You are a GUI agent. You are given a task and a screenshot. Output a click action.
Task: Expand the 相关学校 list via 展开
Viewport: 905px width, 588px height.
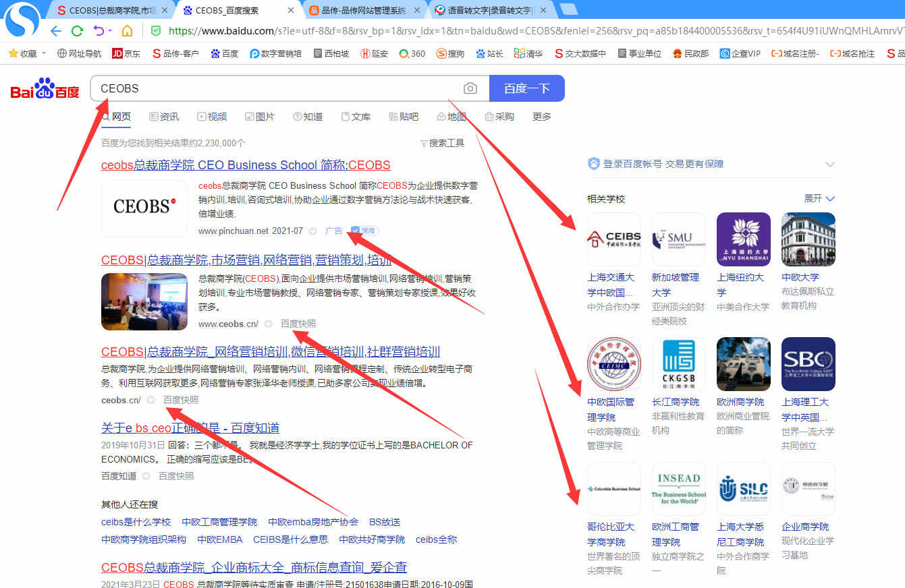(819, 198)
